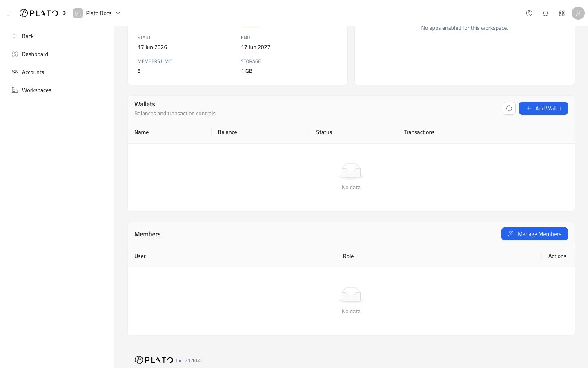Click the Plato logo in the footer

pyautogui.click(x=154, y=360)
